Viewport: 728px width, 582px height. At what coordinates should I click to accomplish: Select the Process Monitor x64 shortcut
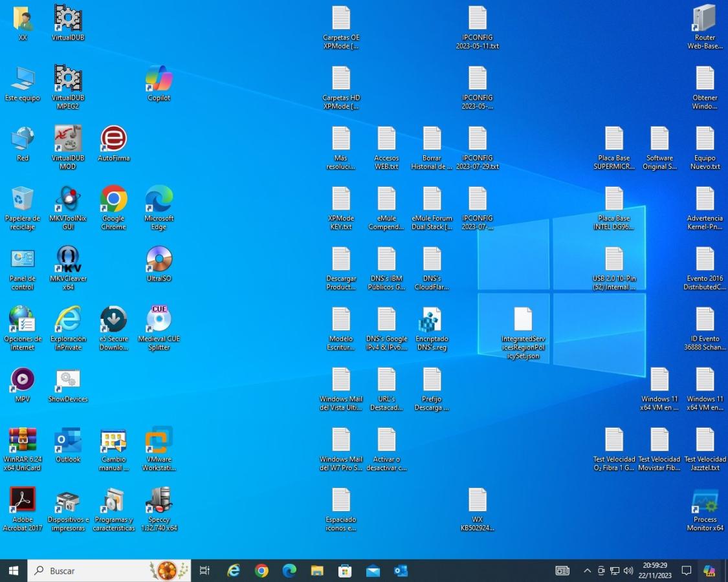[x=705, y=502]
